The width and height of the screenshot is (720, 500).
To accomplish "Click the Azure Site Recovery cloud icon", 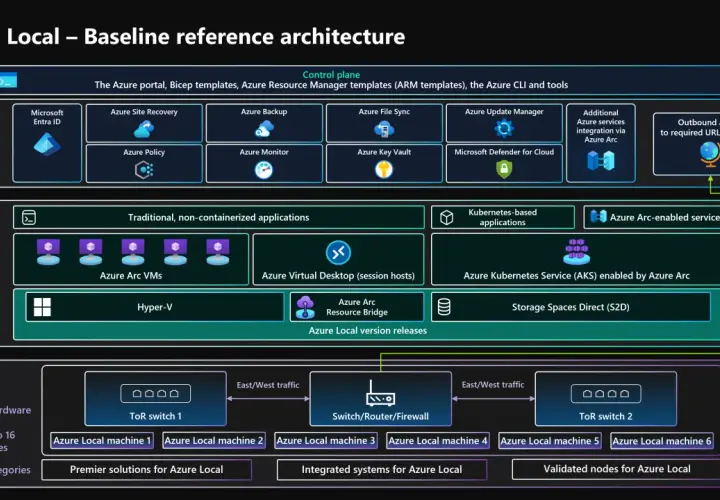I will click(x=144, y=129).
